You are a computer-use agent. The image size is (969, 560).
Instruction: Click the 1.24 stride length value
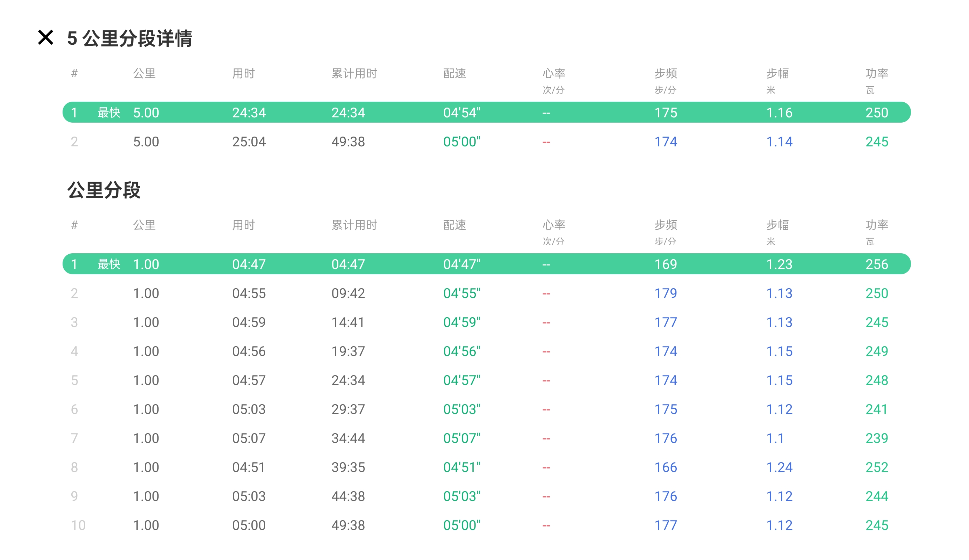pos(779,467)
